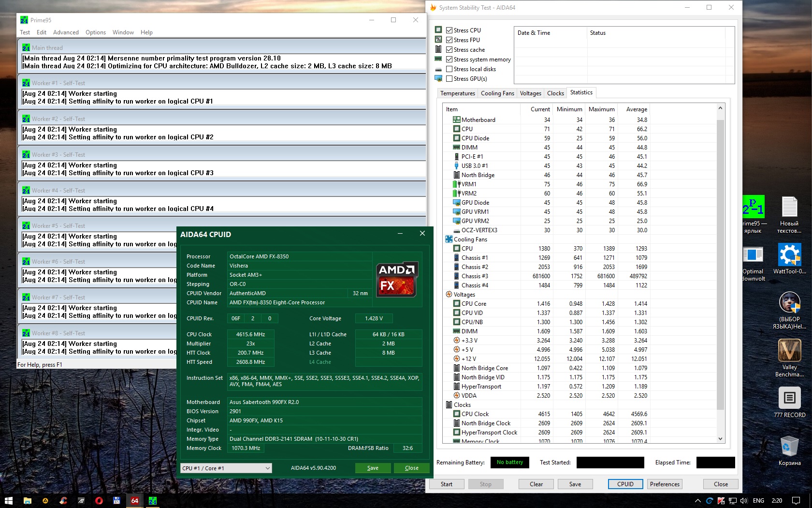Click the blue floppy 64 taskbar icon

[x=116, y=501]
